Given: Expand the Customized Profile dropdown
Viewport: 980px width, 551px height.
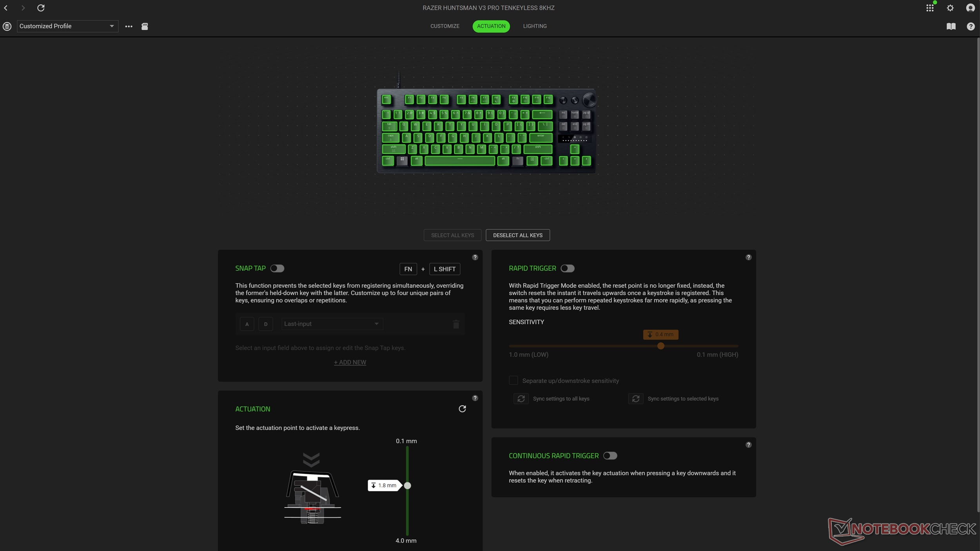Looking at the screenshot, I should point(67,26).
